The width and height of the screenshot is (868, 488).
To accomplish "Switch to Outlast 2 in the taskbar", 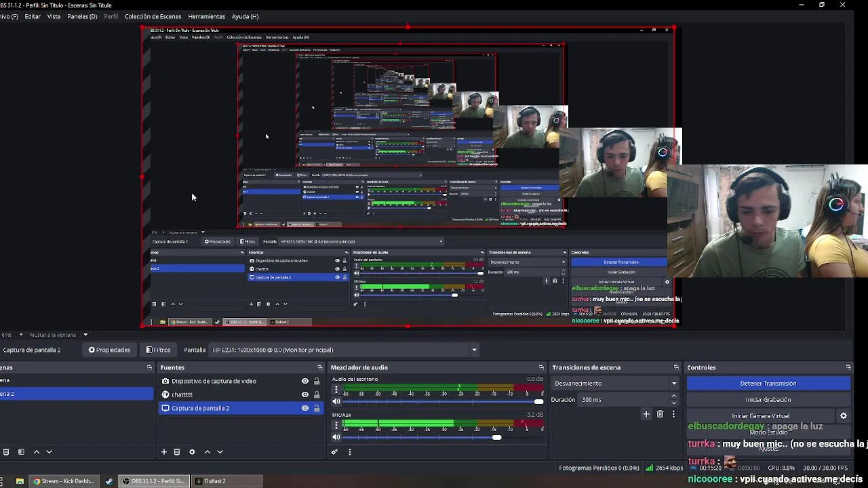I will coord(227,481).
